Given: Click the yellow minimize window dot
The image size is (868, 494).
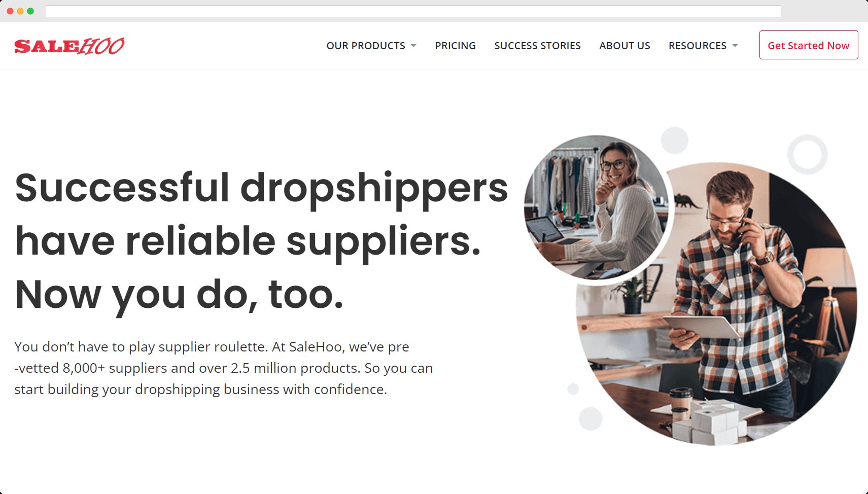Looking at the screenshot, I should (x=20, y=11).
